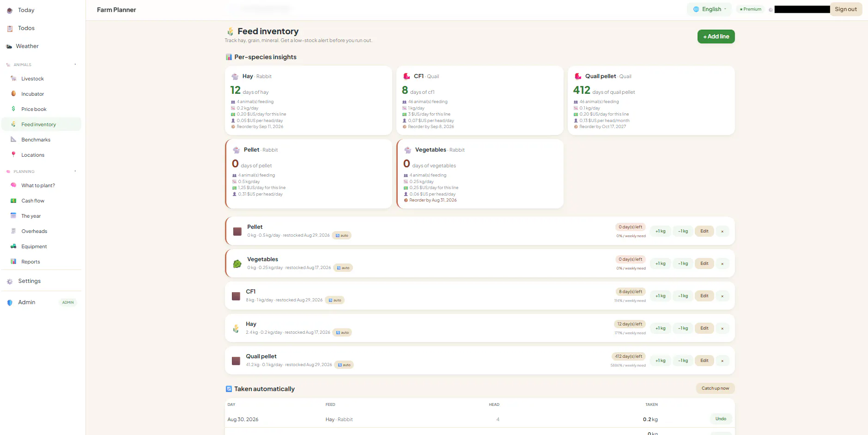Screen dimensions: 868x435
Task: Open the English language dropdown
Action: point(709,9)
